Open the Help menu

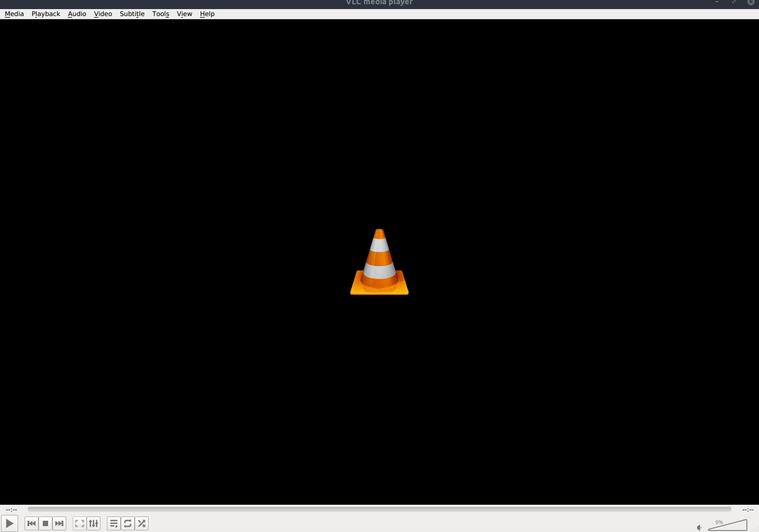(x=207, y=13)
